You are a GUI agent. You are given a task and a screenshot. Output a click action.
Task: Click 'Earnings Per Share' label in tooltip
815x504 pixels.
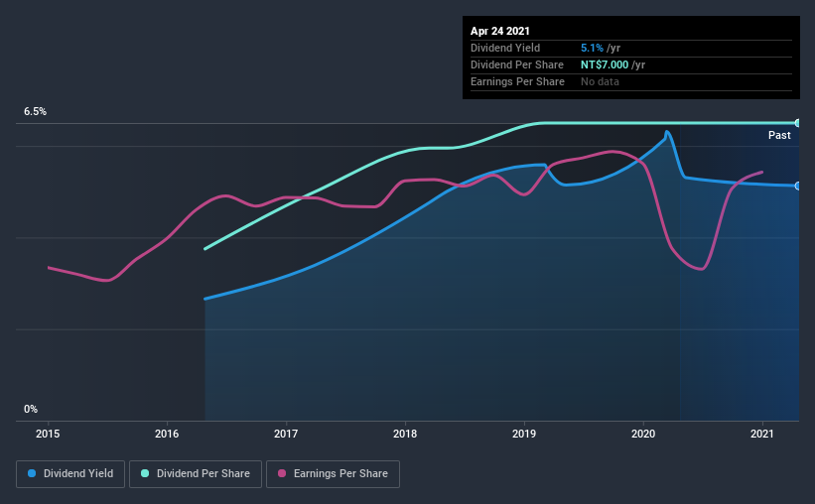[x=517, y=81]
